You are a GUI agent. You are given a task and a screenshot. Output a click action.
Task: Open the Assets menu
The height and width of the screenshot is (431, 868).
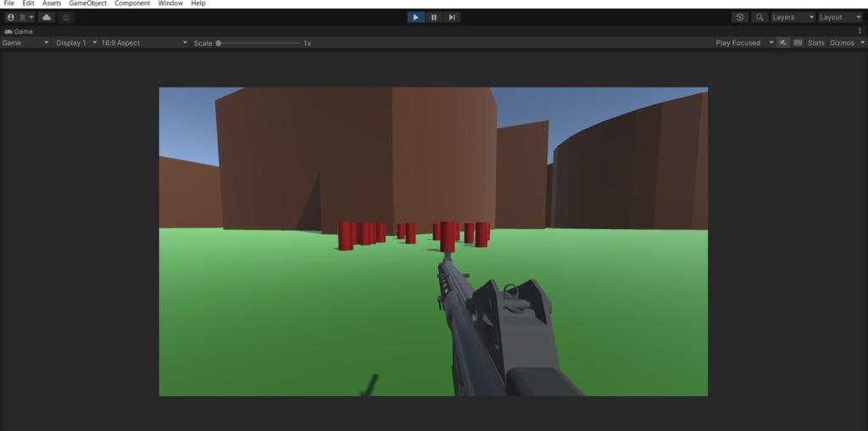[x=52, y=3]
